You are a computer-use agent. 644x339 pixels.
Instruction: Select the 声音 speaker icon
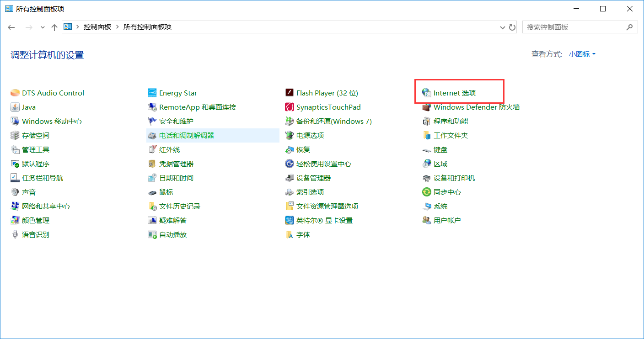pos(15,192)
